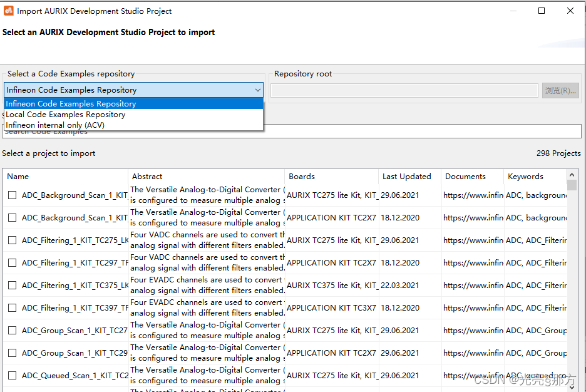Click AURIX TC375 lite Kit board cell
Screen dimensions: 586x392
pyautogui.click(x=332, y=285)
